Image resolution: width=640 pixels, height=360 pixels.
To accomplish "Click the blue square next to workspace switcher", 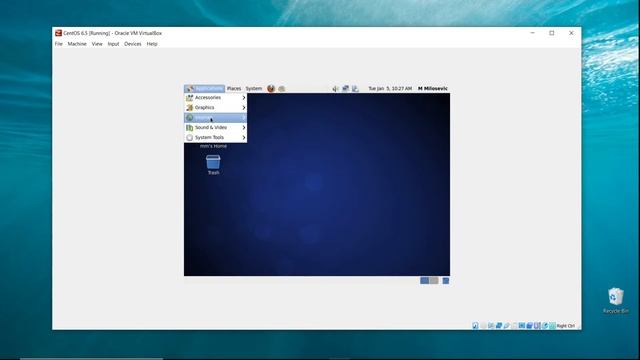I will pyautogui.click(x=446, y=281).
